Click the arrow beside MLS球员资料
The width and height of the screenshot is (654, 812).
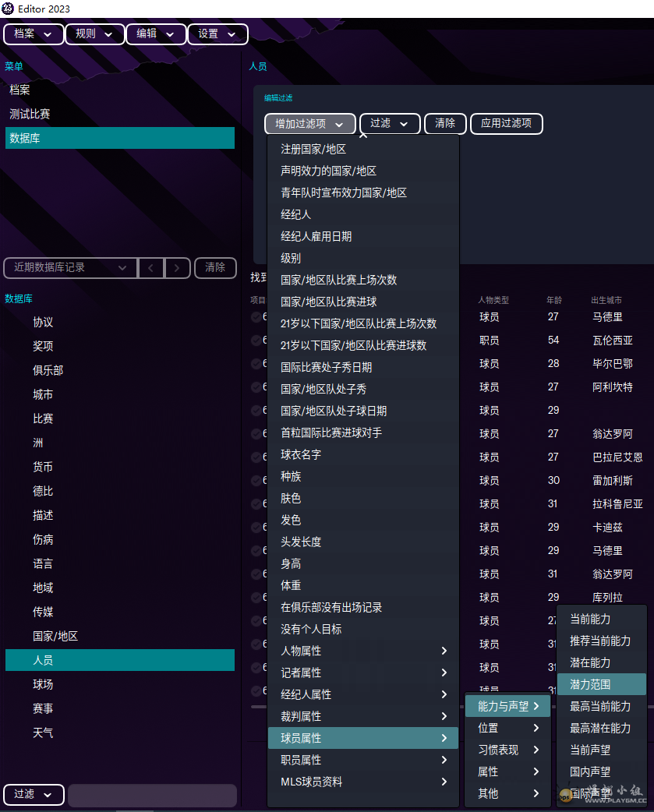444,782
